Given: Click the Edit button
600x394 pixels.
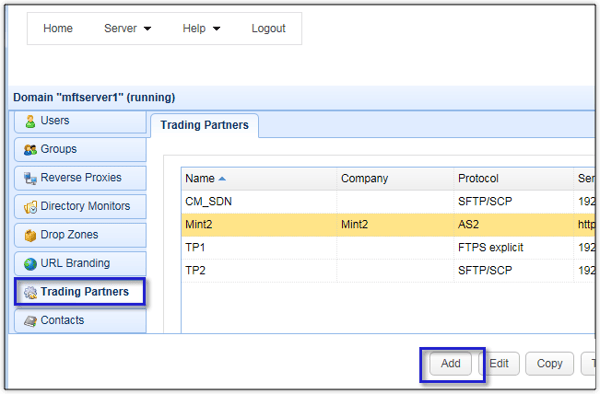Looking at the screenshot, I should coord(499,363).
